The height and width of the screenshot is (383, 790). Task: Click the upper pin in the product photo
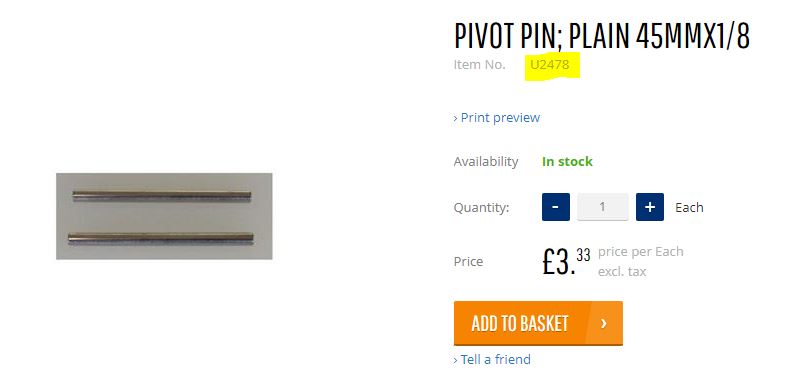[x=162, y=196]
